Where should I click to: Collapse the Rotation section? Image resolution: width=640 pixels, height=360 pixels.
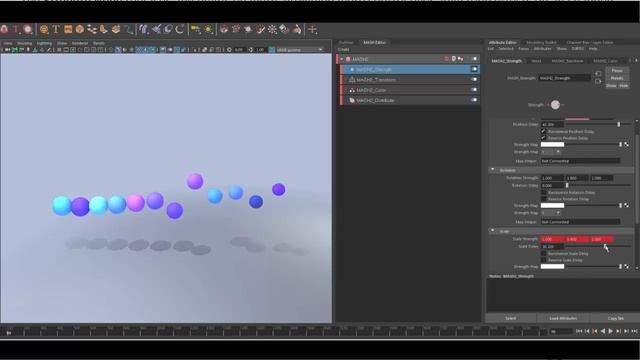pyautogui.click(x=493, y=170)
